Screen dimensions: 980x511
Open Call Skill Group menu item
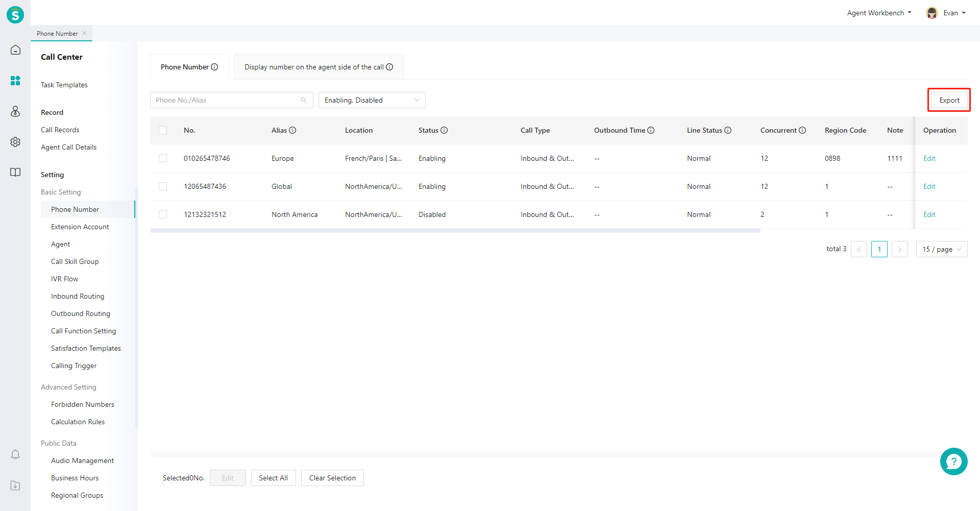(75, 261)
